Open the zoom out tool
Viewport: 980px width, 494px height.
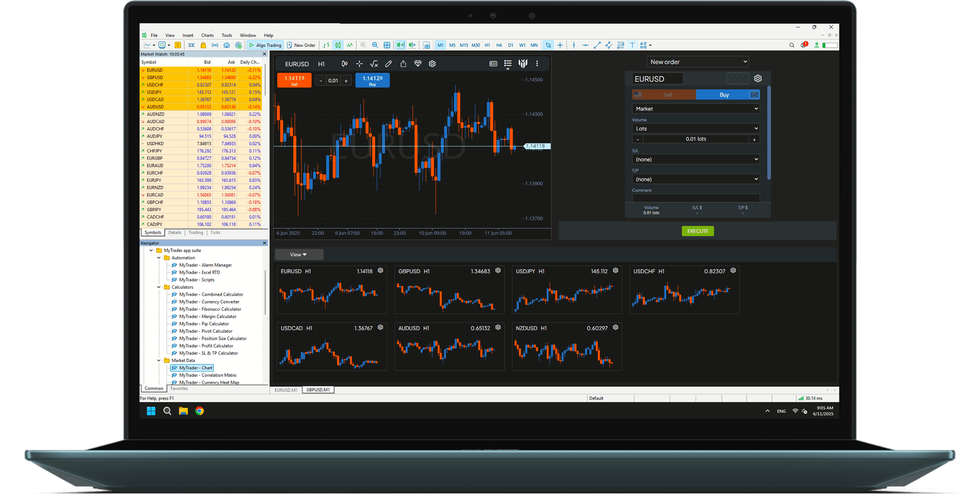click(375, 45)
